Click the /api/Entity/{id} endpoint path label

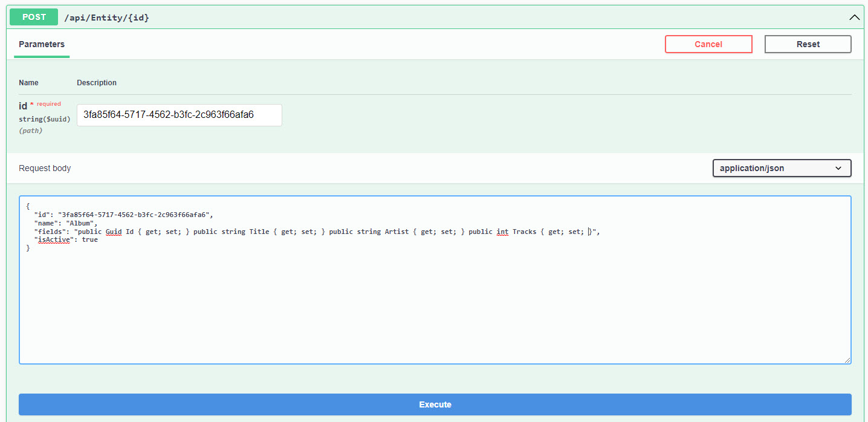(106, 17)
